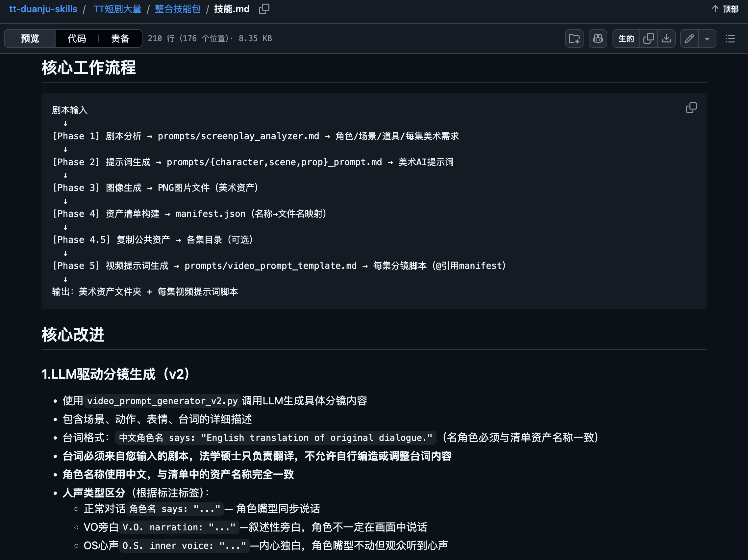
Task: Switch to the 代码 tab
Action: (x=77, y=38)
